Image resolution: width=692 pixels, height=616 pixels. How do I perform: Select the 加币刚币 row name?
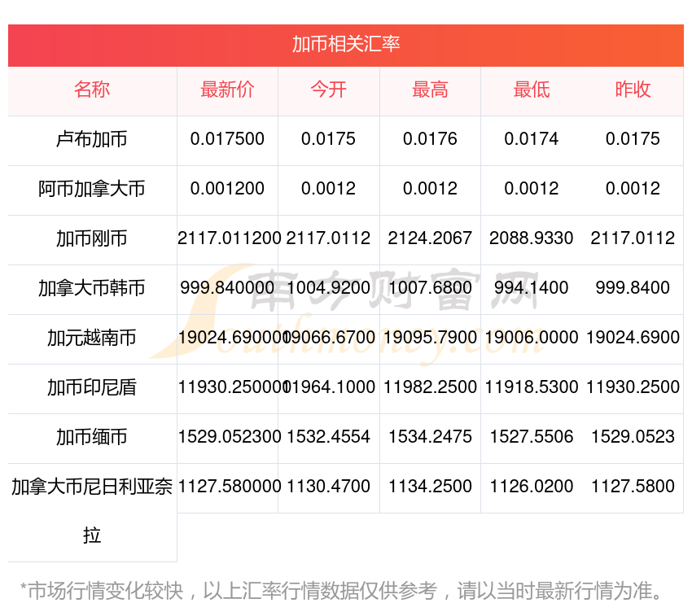(x=92, y=238)
